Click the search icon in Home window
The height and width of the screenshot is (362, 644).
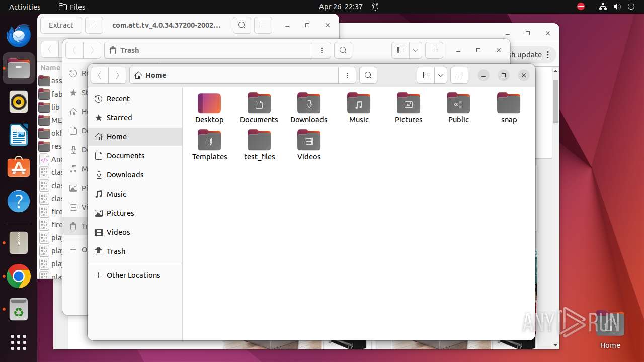pos(368,75)
